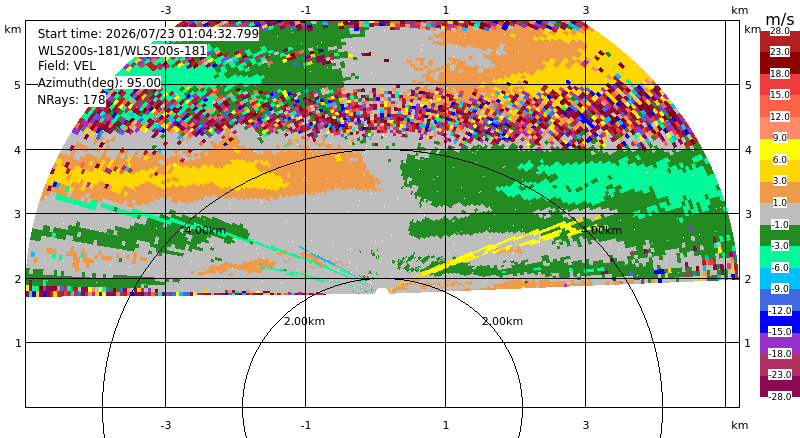The width and height of the screenshot is (800, 438).
Task: Click the left 2.00km range ring label
Action: (305, 321)
